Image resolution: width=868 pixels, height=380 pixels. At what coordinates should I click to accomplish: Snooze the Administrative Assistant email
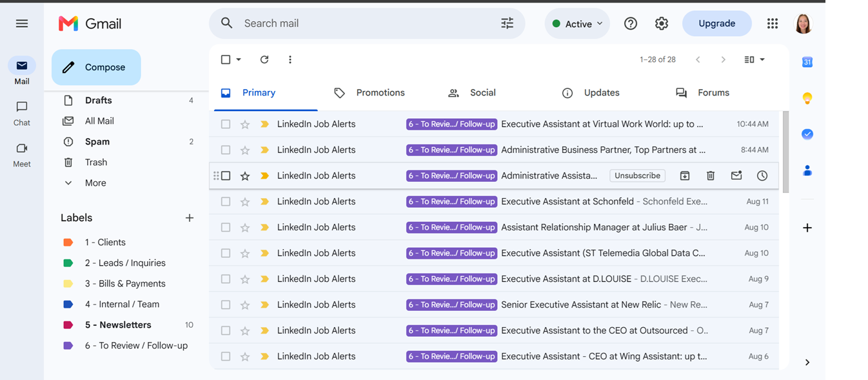(x=762, y=175)
